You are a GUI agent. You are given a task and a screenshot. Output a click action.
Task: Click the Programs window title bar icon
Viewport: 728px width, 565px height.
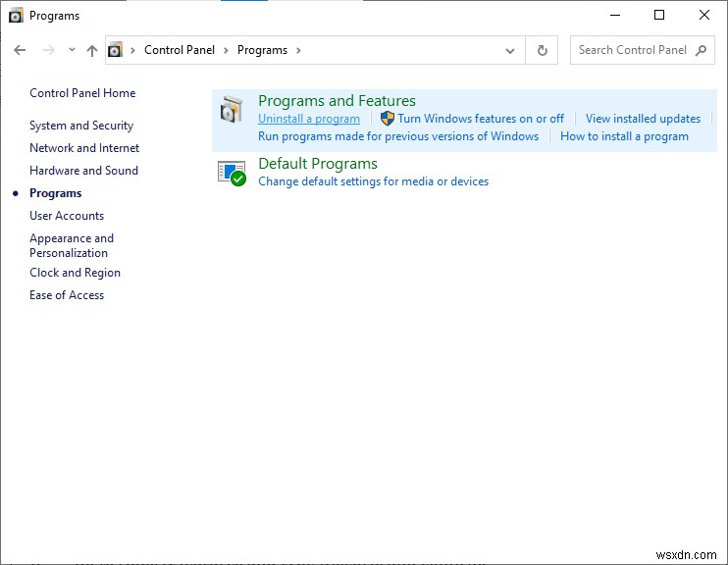pyautogui.click(x=16, y=16)
